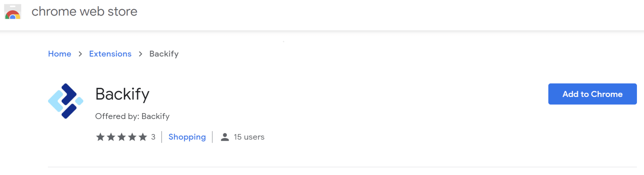
Task: Click the first rating star
Action: pyautogui.click(x=100, y=137)
